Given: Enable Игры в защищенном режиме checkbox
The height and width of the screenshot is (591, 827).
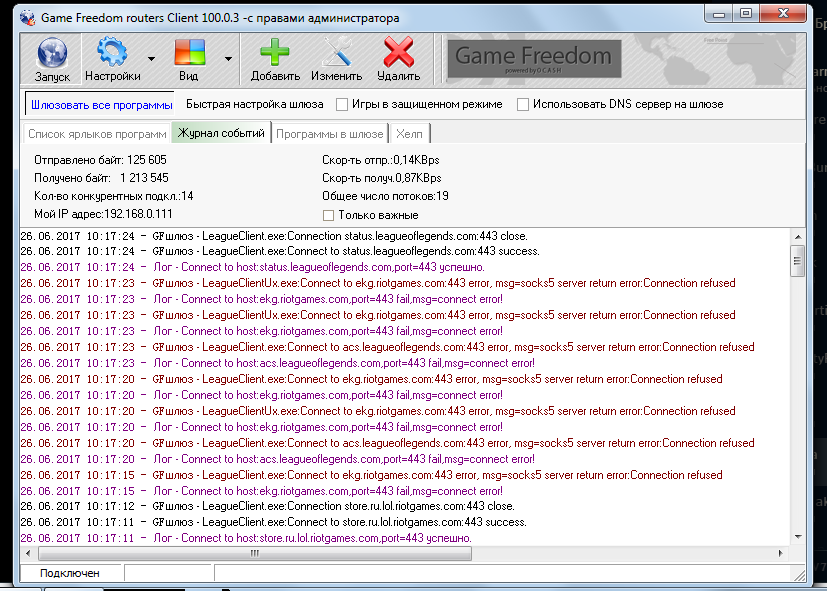Looking at the screenshot, I should point(342,104).
